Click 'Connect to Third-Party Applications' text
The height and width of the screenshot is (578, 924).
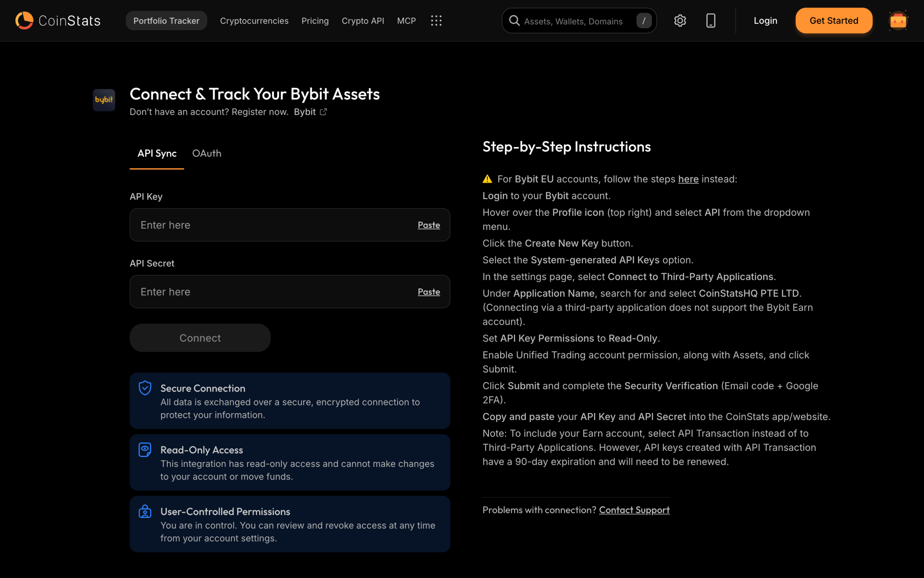coord(690,276)
